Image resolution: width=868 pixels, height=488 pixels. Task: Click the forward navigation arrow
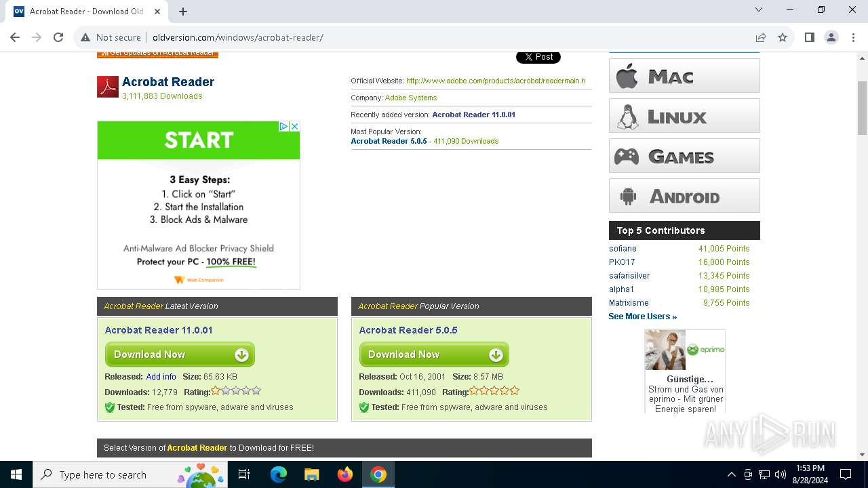[37, 37]
